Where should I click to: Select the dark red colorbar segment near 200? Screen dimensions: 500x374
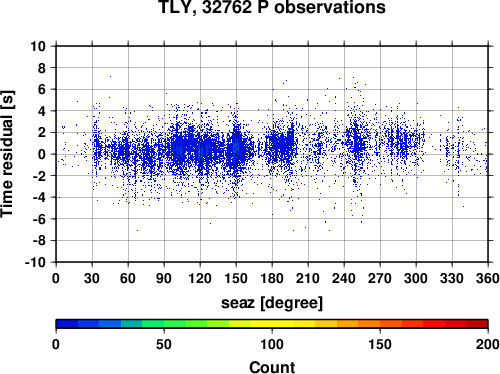coord(477,324)
